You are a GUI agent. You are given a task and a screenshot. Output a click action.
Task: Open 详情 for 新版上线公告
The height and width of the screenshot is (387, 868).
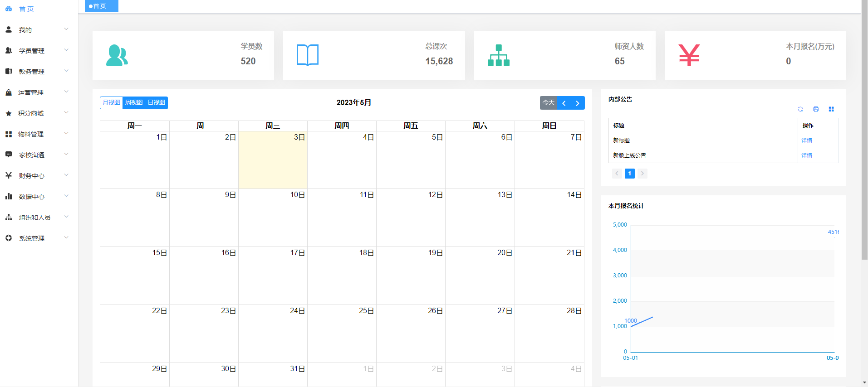[807, 155]
